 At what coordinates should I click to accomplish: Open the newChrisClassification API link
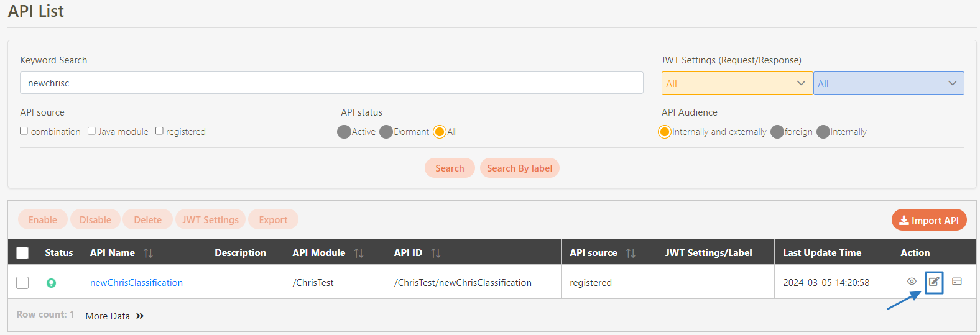pos(136,283)
